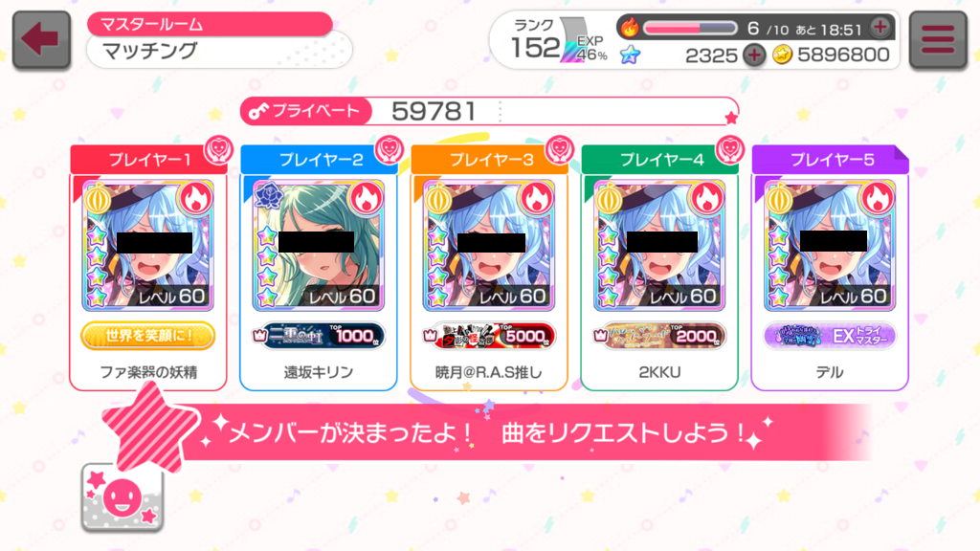Screen dimensions: 980x551
Task: Tap the blue star gem icon
Action: tap(630, 55)
